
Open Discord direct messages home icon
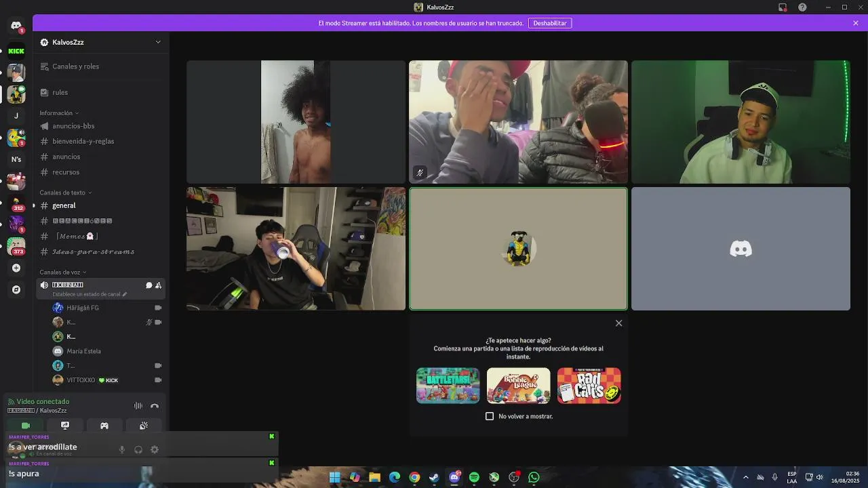16,26
